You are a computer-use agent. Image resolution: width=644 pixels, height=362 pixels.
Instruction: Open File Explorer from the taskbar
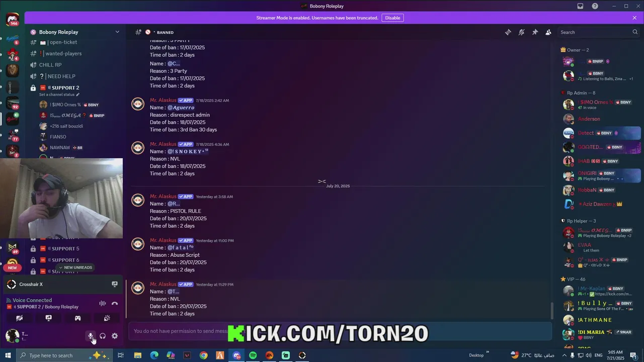tap(138, 355)
